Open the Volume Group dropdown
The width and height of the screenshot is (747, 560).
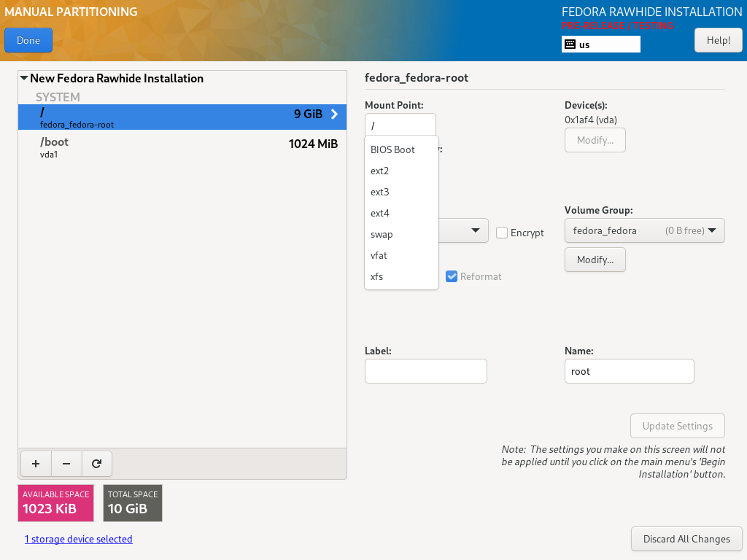click(645, 230)
